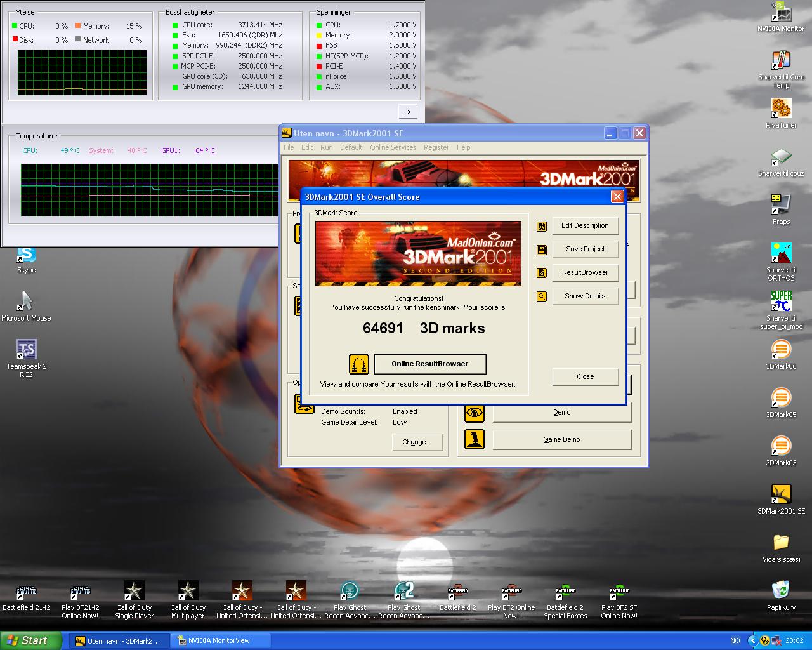
Task: Click the Save Project disk icon
Action: pyautogui.click(x=542, y=249)
